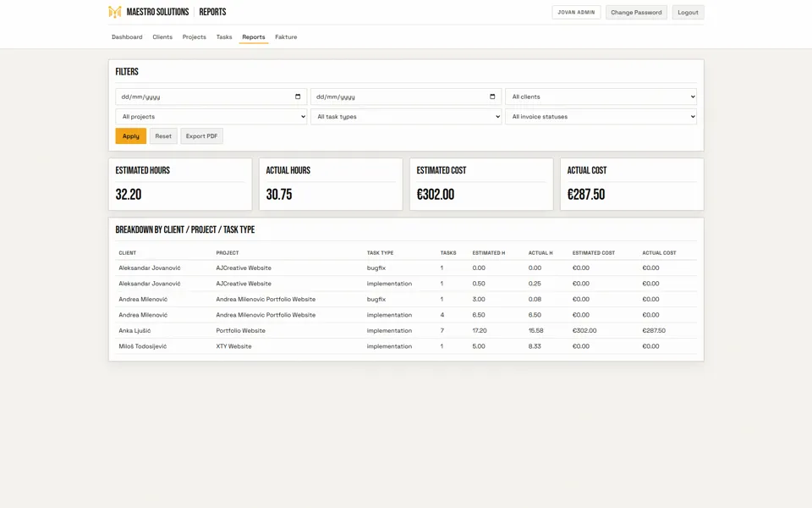The width and height of the screenshot is (812, 508).
Task: Click the CLIENT column header
Action: click(128, 253)
